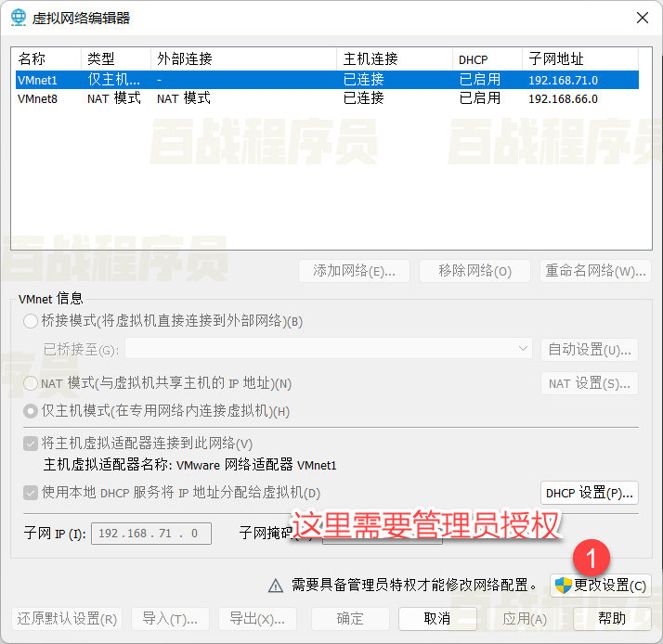Select the VMnet8 network row

327,98
